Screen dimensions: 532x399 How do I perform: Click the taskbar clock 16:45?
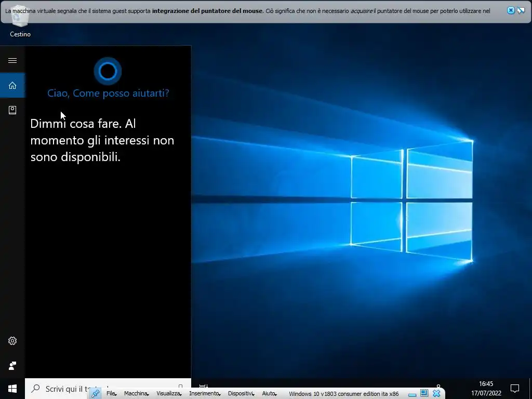pyautogui.click(x=486, y=384)
